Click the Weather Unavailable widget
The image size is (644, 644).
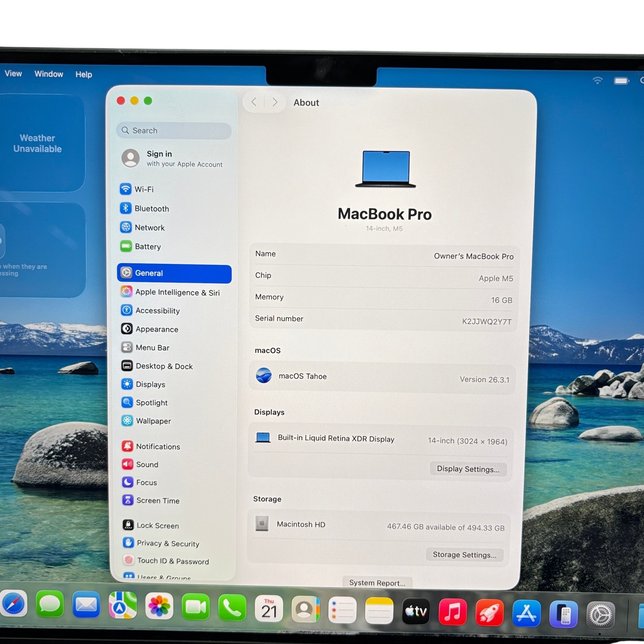coord(40,143)
